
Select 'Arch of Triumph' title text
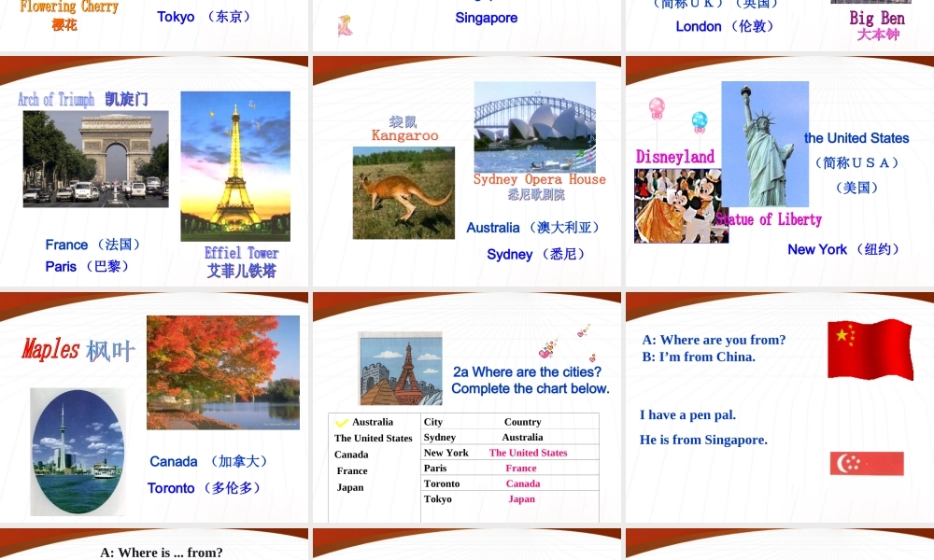pos(56,99)
